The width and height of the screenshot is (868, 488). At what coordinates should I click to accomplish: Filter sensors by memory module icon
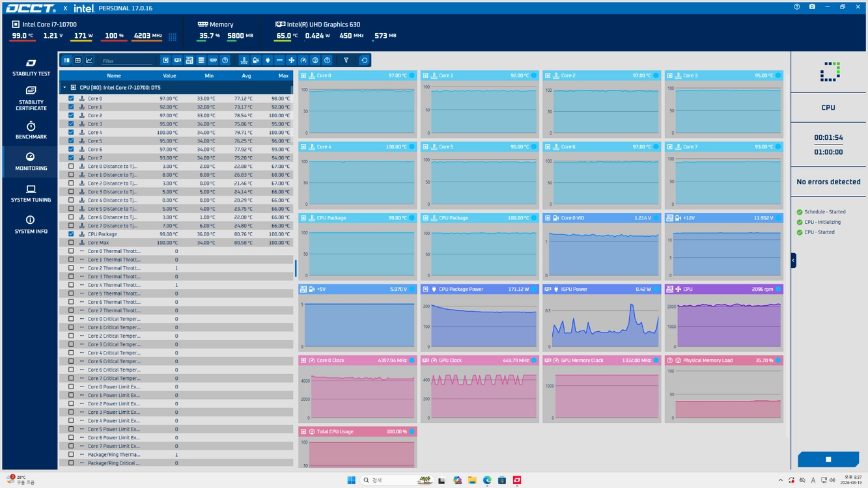click(x=213, y=61)
